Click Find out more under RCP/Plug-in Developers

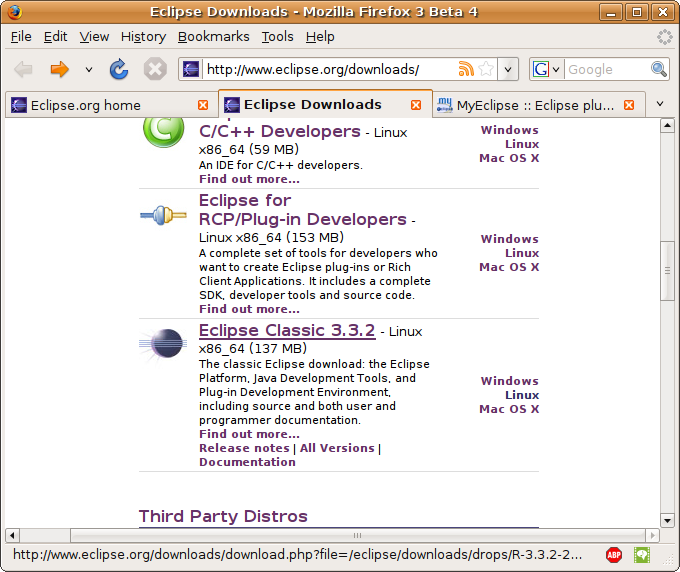(x=249, y=309)
